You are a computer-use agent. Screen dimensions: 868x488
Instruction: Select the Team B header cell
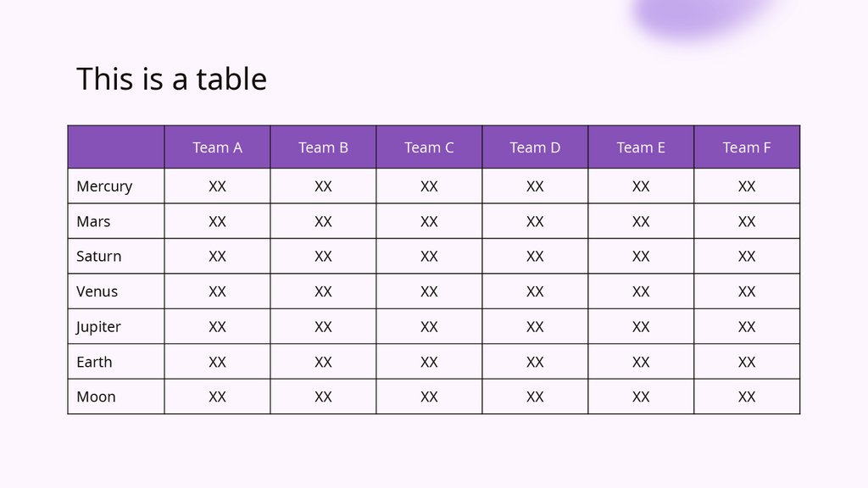point(323,147)
